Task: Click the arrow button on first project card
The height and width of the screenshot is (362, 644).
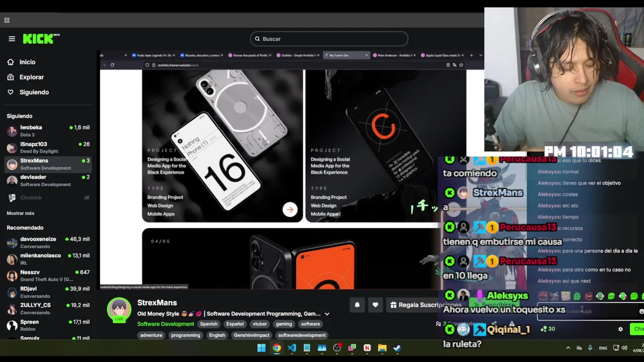Action: (x=290, y=209)
